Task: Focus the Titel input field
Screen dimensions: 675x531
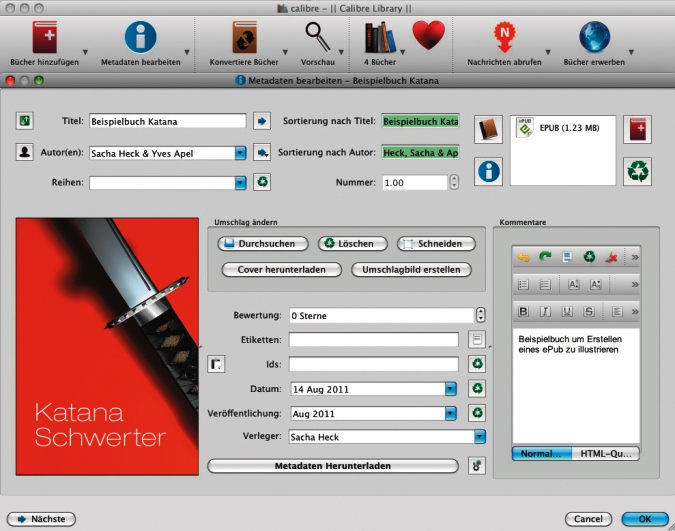Action: pos(167,121)
